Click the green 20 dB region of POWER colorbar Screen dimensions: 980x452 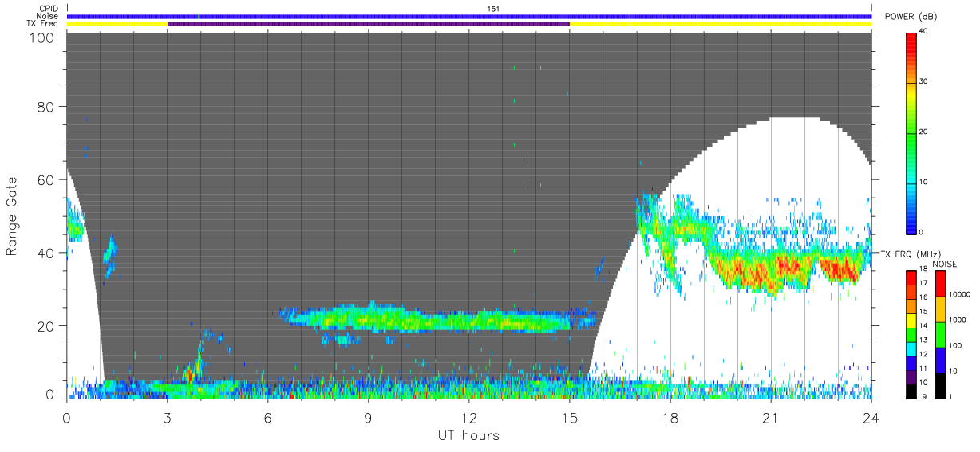912,132
